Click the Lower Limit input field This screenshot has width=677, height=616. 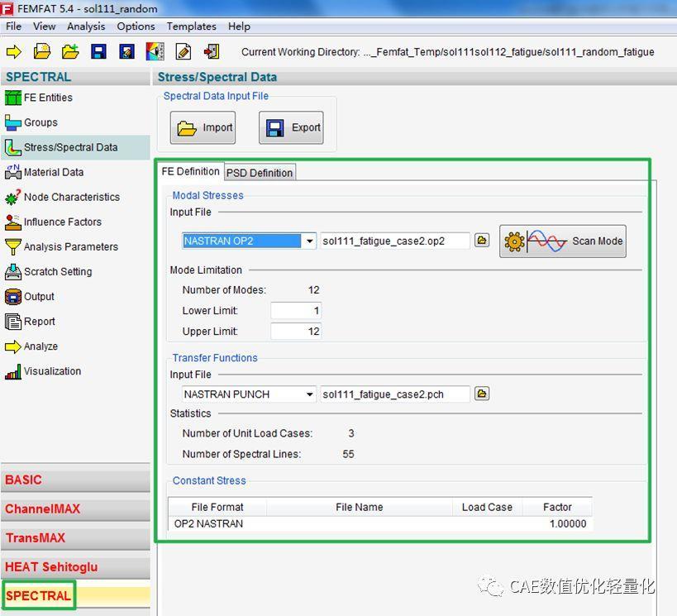[296, 311]
